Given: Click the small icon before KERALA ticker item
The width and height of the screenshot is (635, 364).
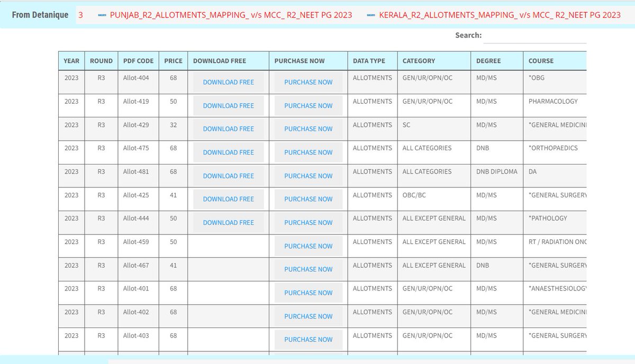Looking at the screenshot, I should pyautogui.click(x=371, y=15).
